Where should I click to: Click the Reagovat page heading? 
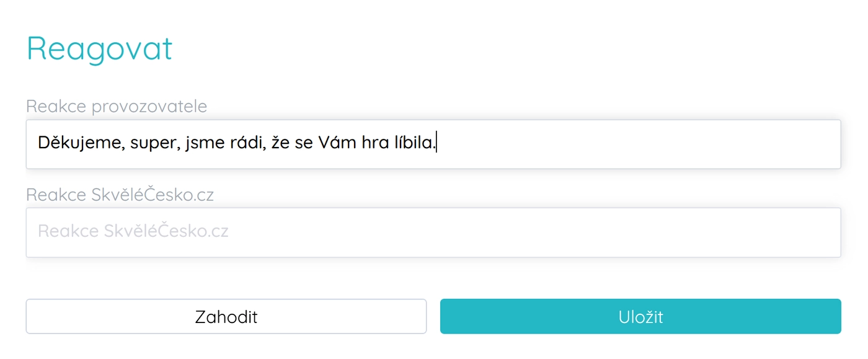point(99,48)
